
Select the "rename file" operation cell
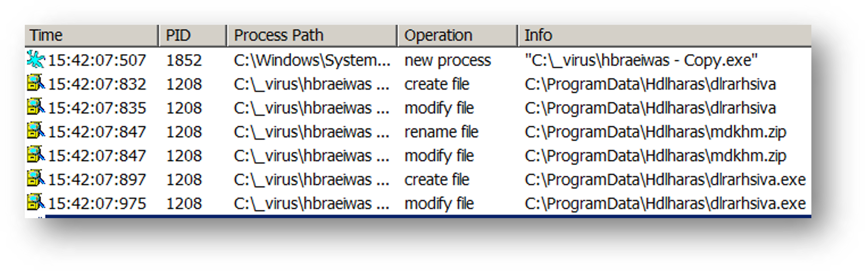click(x=441, y=132)
